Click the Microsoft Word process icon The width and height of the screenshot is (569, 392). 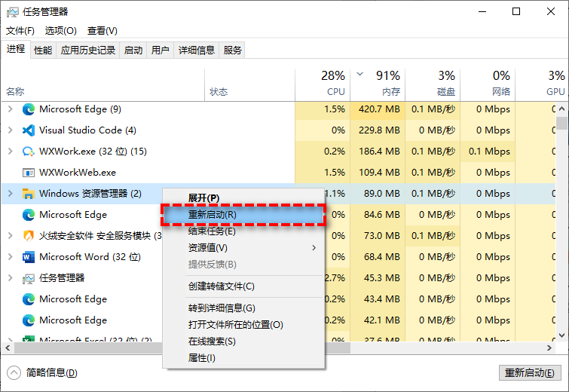coord(29,257)
